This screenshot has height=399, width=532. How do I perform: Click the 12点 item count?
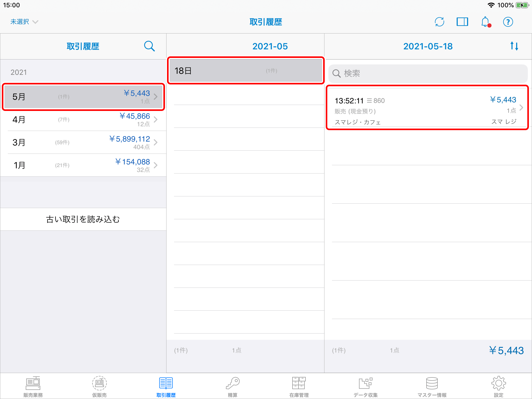pyautogui.click(x=143, y=124)
